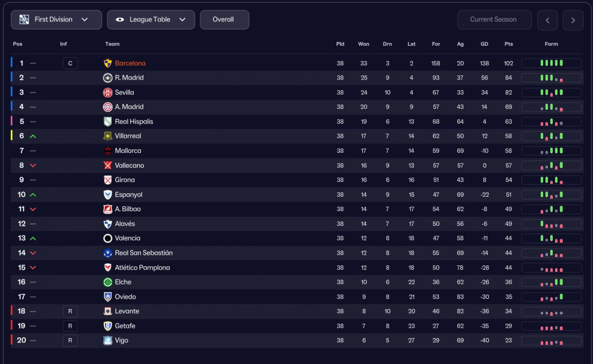This screenshot has height=364, width=593.
Task: Click Barcelona's form indicator bar
Action: point(551,63)
